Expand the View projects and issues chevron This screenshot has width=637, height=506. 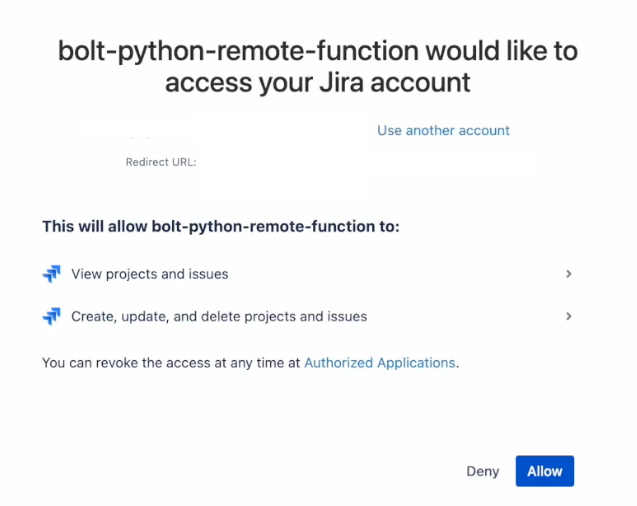568,274
